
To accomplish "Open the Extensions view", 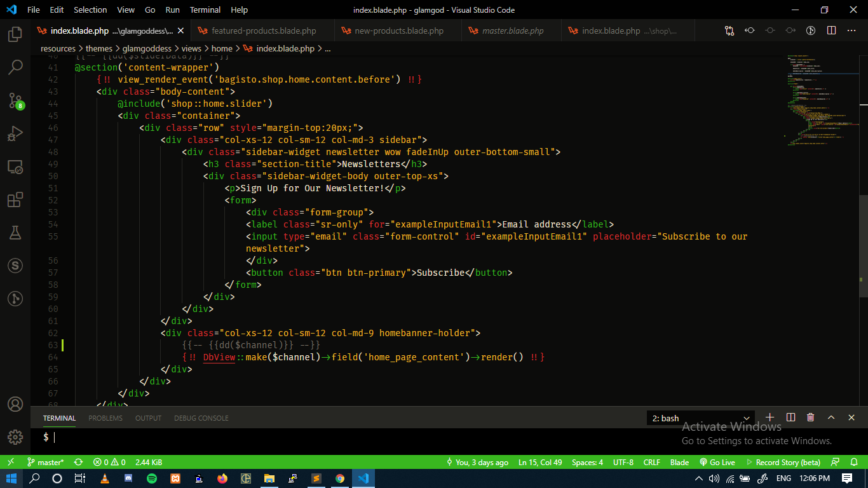I will coord(15,200).
